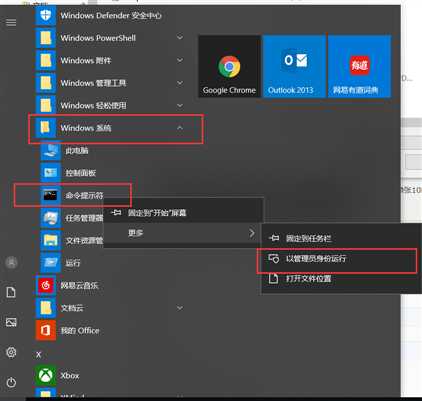The width and height of the screenshot is (422, 401).
Task: Expand Windows 附件 chevron
Action: [180, 60]
